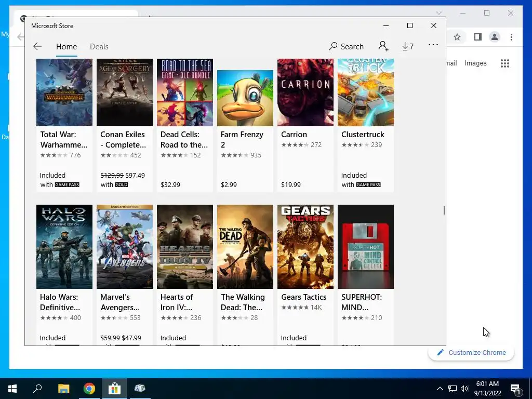Show hidden system tray icons

[x=440, y=389]
